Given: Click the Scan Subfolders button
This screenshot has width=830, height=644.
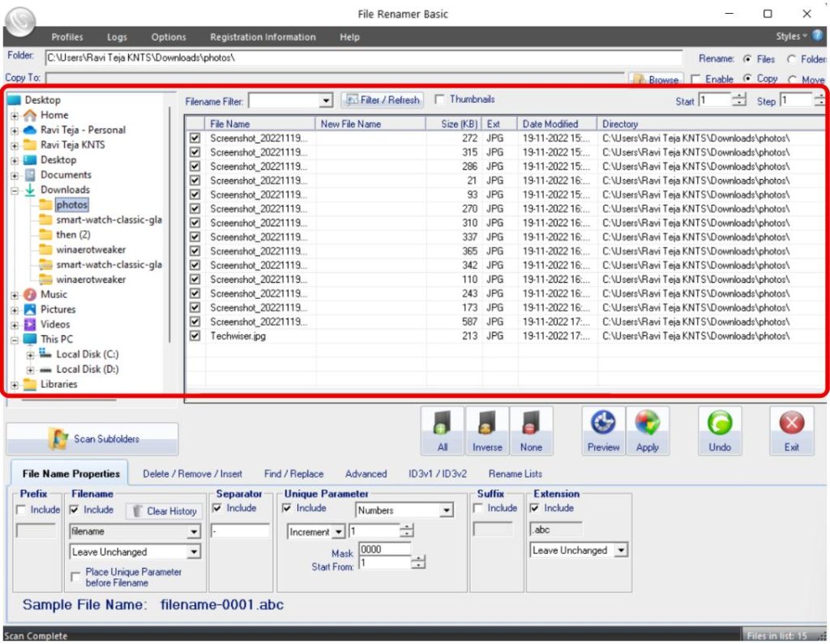Looking at the screenshot, I should coord(92,439).
